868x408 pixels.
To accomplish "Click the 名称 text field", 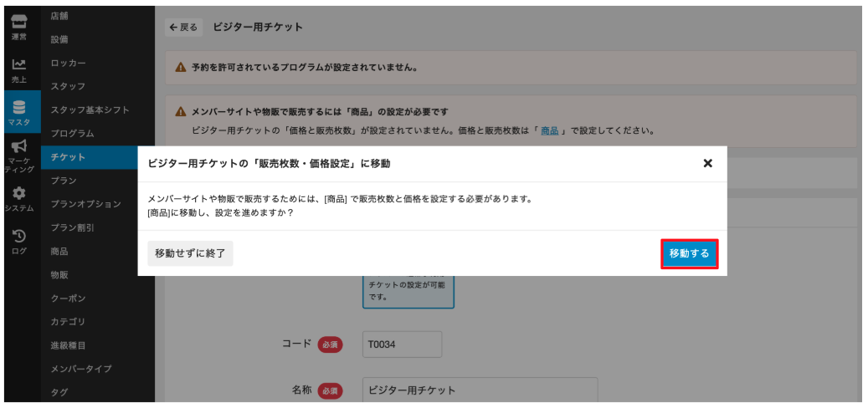I will [480, 390].
